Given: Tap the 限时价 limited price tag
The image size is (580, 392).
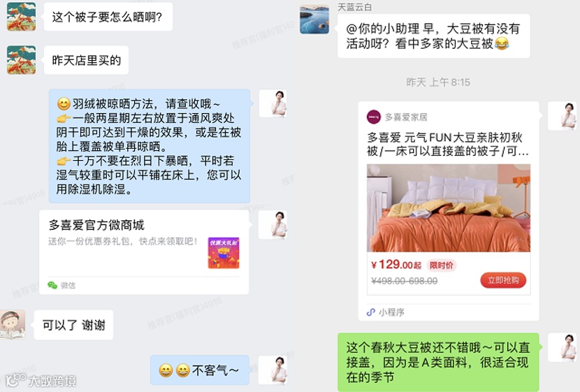Looking at the screenshot, I should pyautogui.click(x=441, y=265).
